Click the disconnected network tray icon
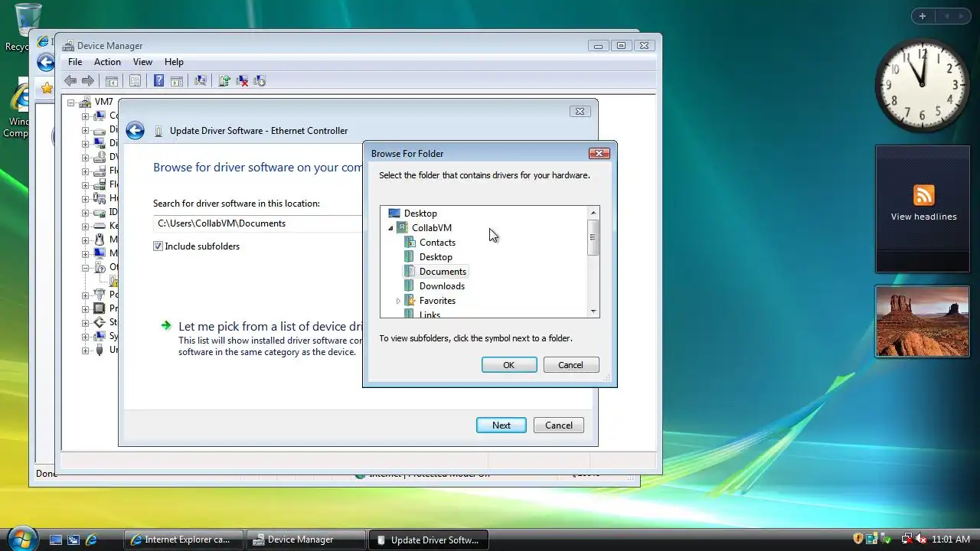The height and width of the screenshot is (551, 980). click(x=906, y=539)
